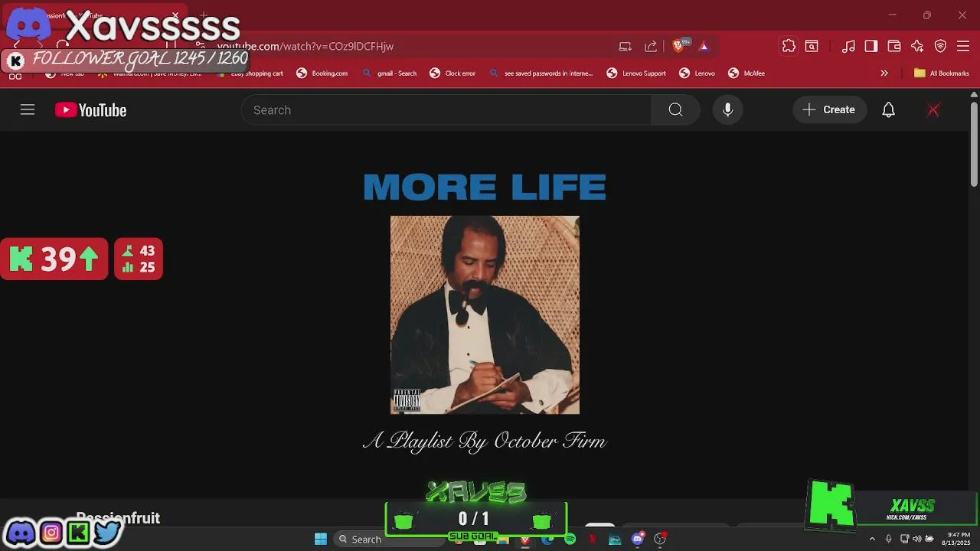
Task: Focus the YouTube search box
Action: tap(446, 110)
